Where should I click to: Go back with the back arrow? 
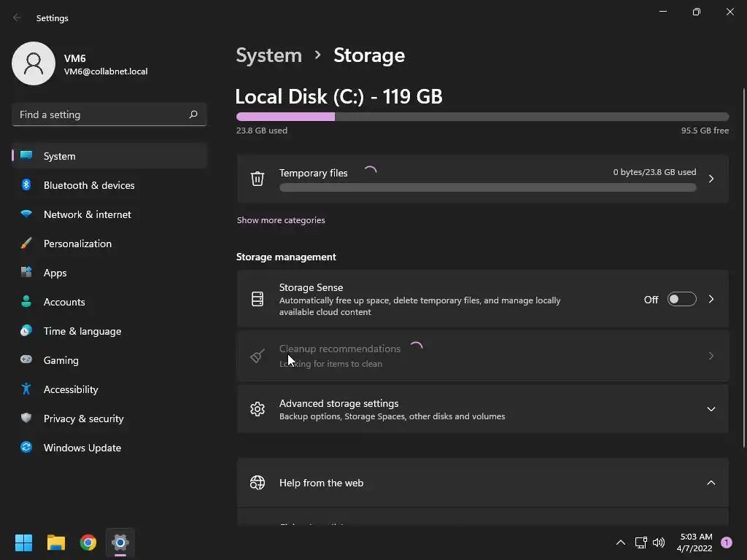[18, 17]
